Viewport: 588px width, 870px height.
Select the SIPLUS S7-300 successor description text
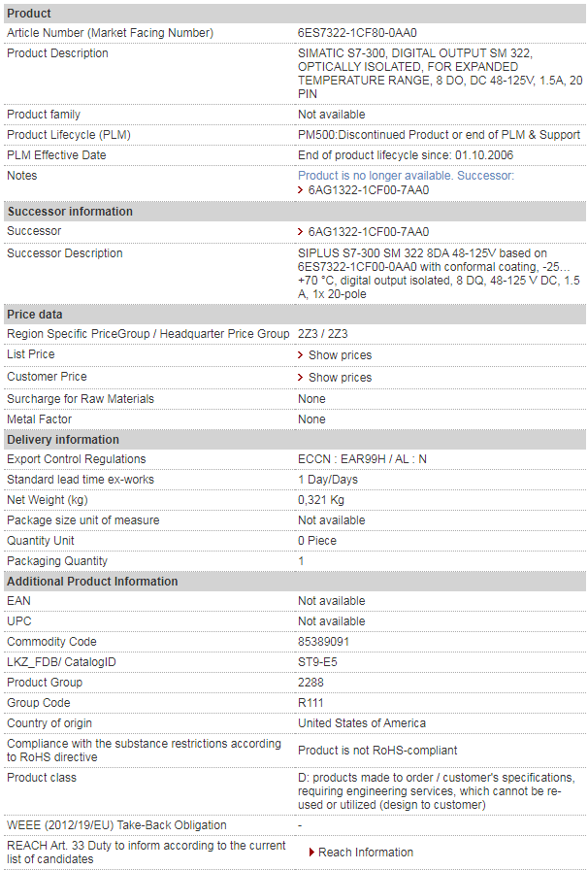coord(439,274)
